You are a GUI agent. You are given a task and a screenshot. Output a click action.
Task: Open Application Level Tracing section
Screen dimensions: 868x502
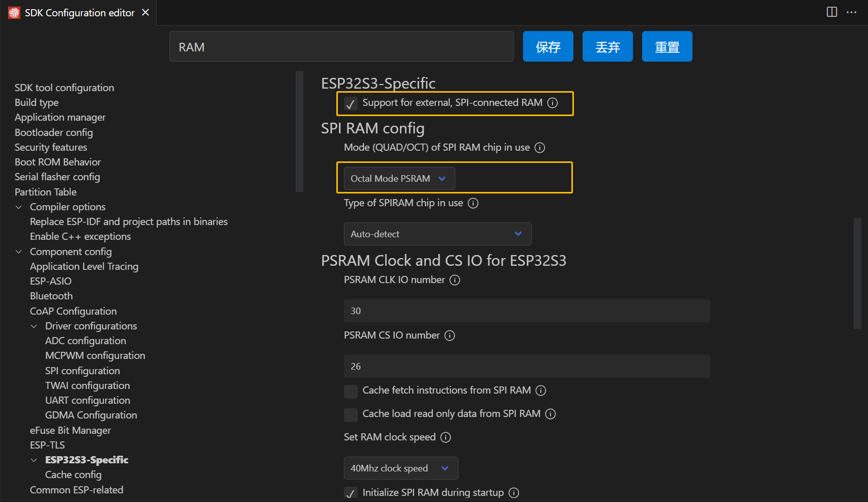[x=84, y=266]
